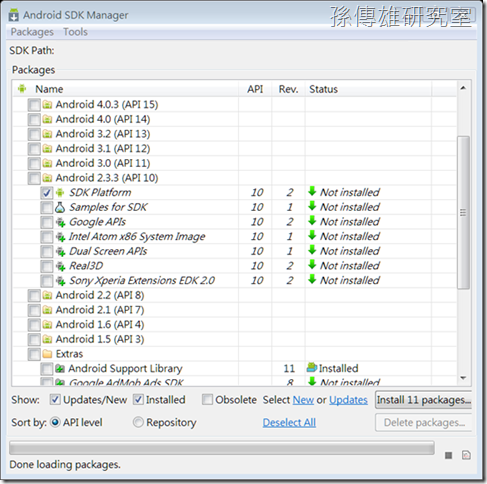The height and width of the screenshot is (484, 487).
Task: Click the folder icon of Android 1.6 (API 4)
Action: 47,325
